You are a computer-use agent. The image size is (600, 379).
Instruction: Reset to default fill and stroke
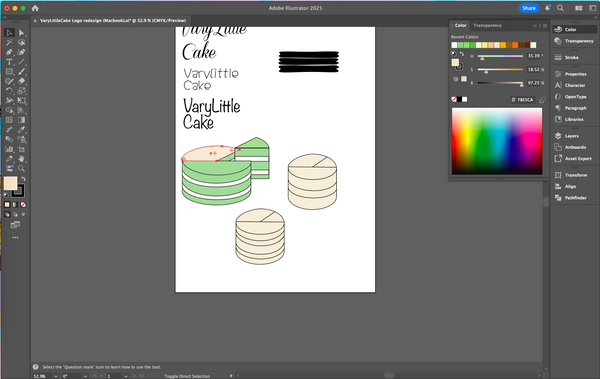point(6,195)
